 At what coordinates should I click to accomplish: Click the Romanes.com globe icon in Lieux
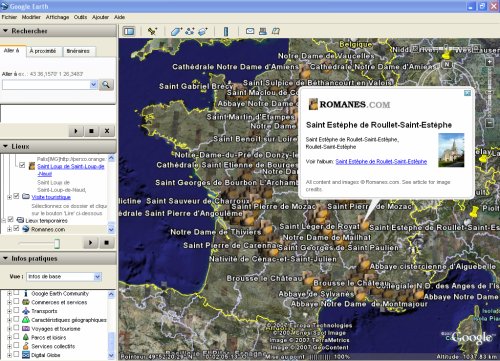(x=26, y=229)
